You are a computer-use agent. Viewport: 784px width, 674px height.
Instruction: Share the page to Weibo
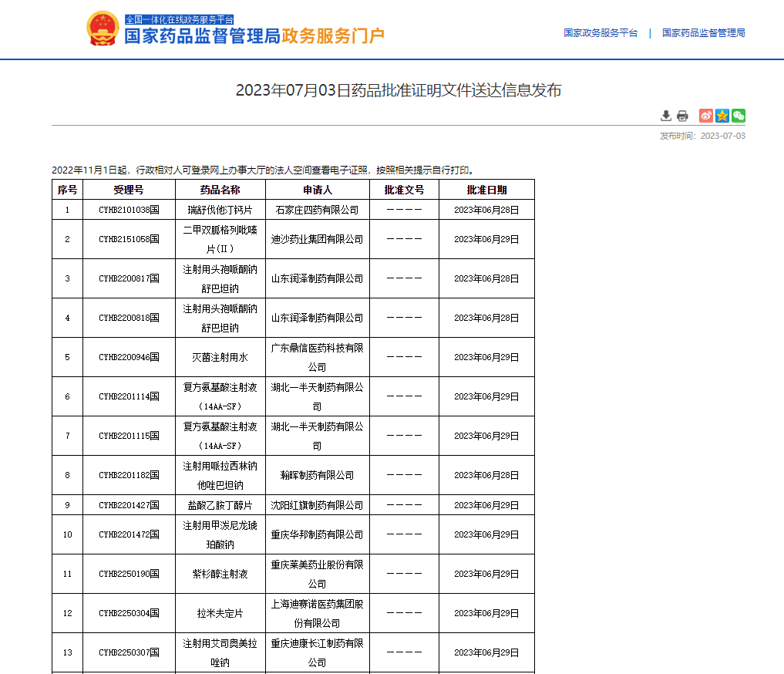tap(705, 116)
